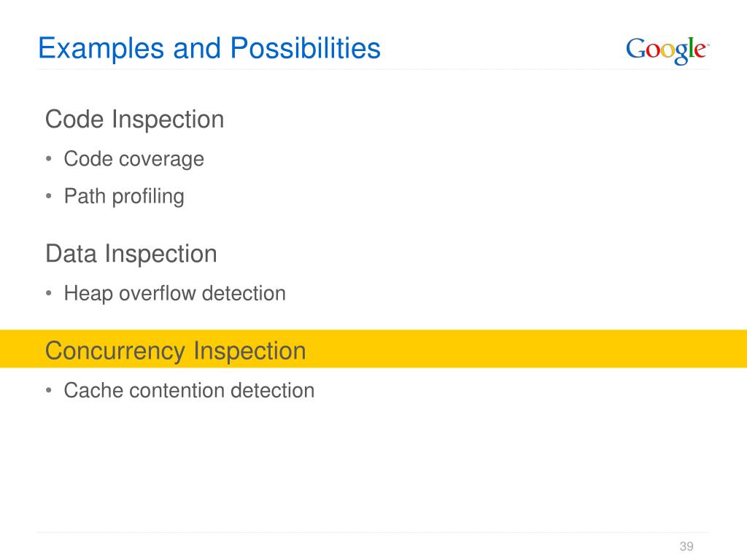Click the Code Inspection heading
The width and height of the screenshot is (747, 560).
pos(134,119)
